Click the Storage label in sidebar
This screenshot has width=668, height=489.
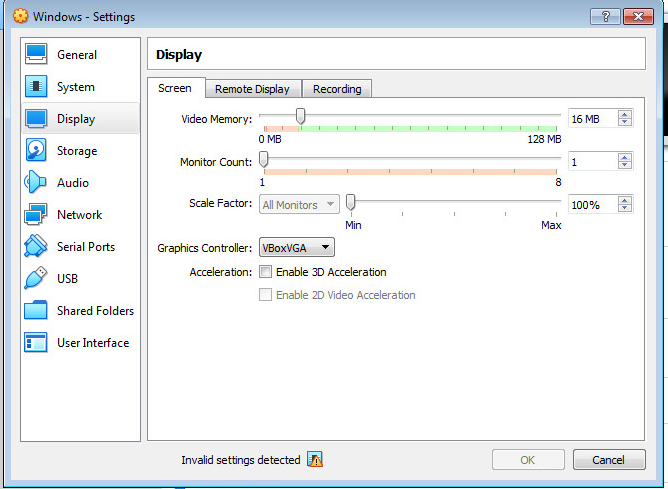click(77, 151)
